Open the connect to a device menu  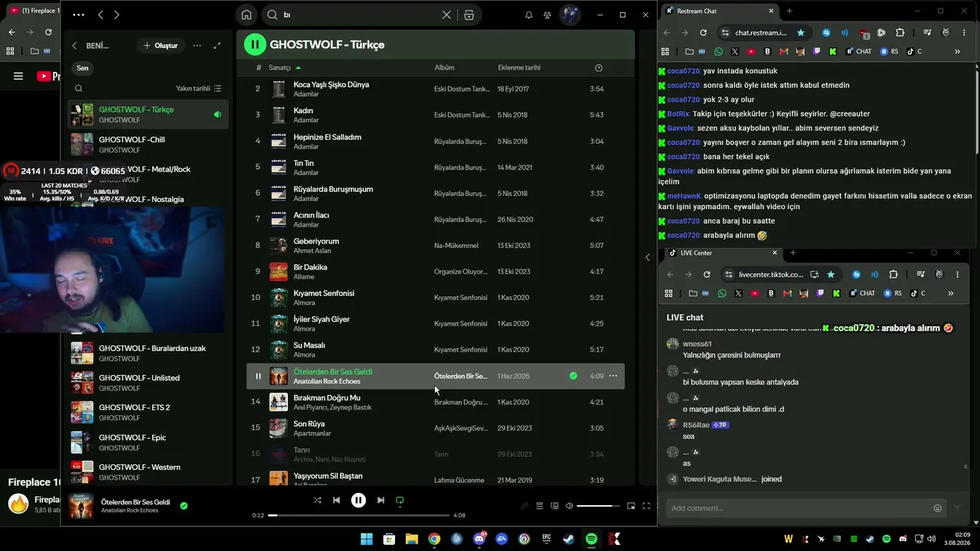tap(555, 506)
